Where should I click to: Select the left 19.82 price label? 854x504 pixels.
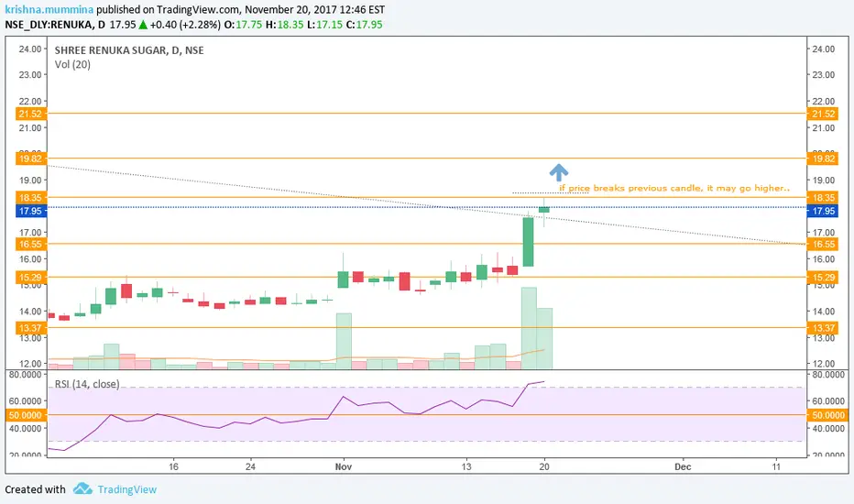coord(30,159)
